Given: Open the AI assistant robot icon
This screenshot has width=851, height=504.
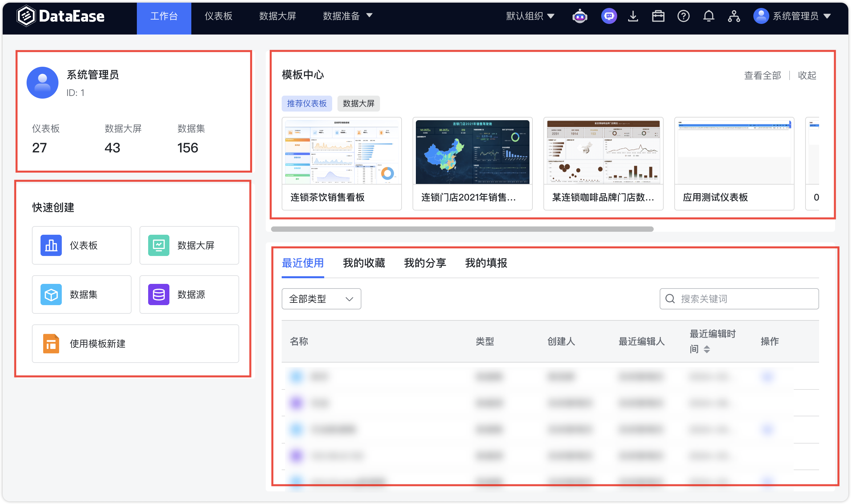Looking at the screenshot, I should [580, 16].
